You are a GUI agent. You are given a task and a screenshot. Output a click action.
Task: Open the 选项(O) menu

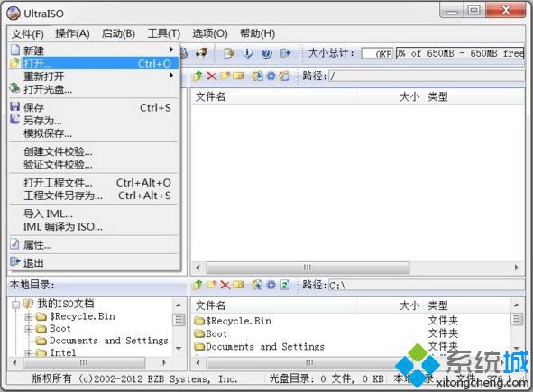tap(210, 33)
